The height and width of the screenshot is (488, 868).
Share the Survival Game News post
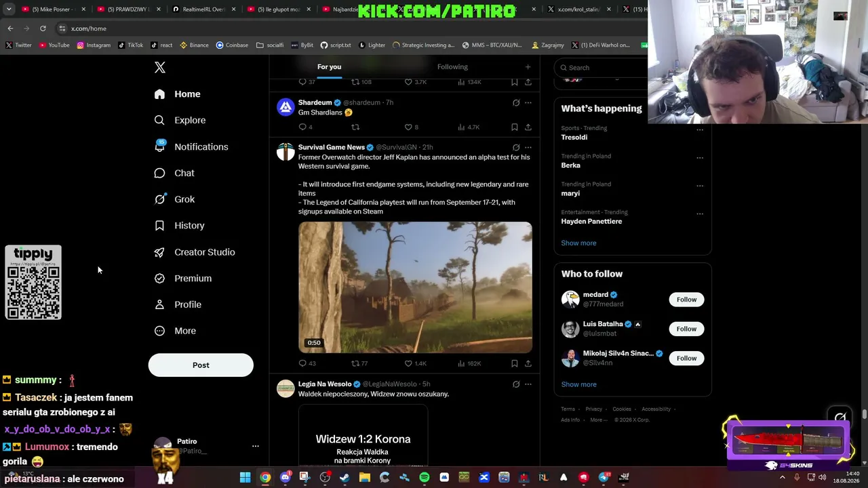click(528, 363)
